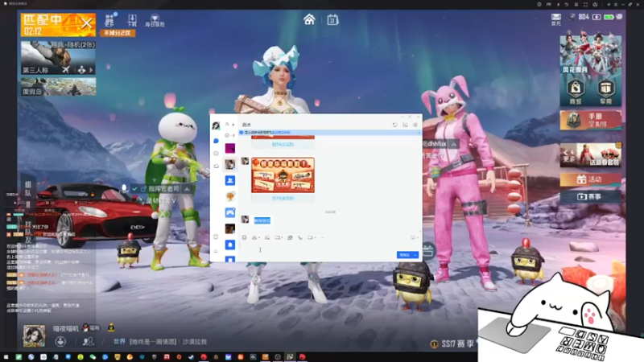Open the yellow penguin badge by player name
The image size is (644, 362).
pos(111,327)
